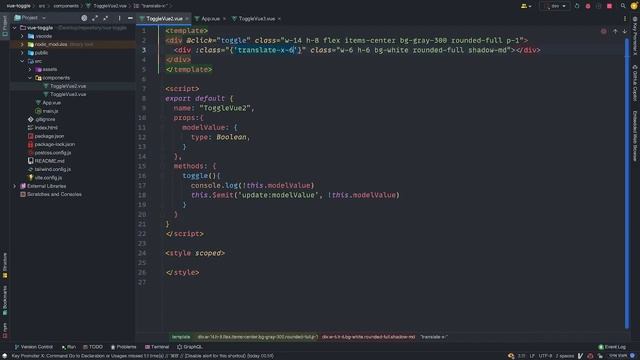
Task: Go to next highlighted error arrow
Action: tap(624, 31)
